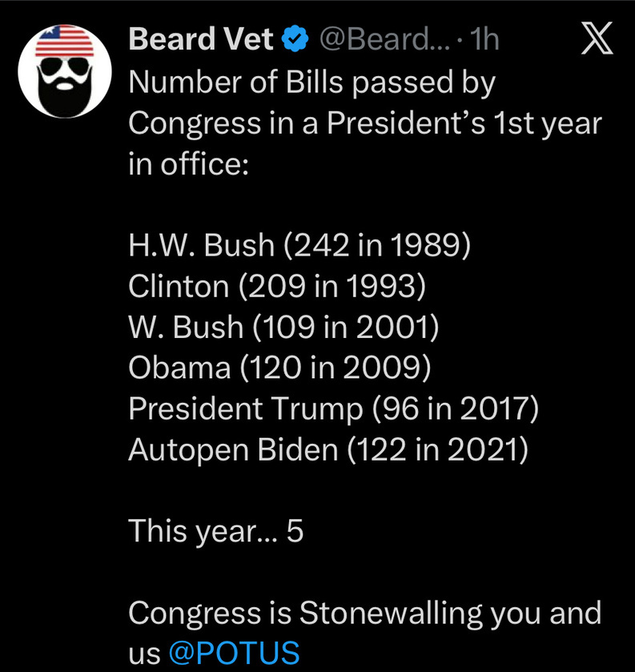Click "Congress is Stonewalling you and" text
The width and height of the screenshot is (635, 672).
[x=364, y=613]
